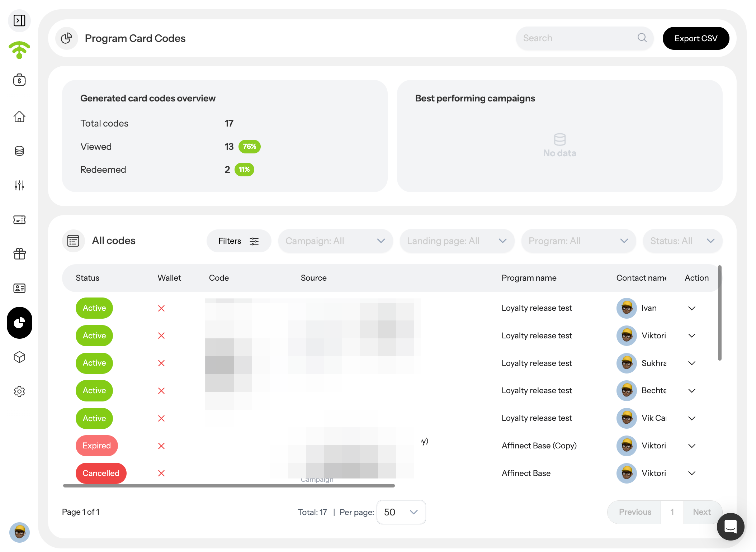Click the All codes list icon

pos(73,241)
